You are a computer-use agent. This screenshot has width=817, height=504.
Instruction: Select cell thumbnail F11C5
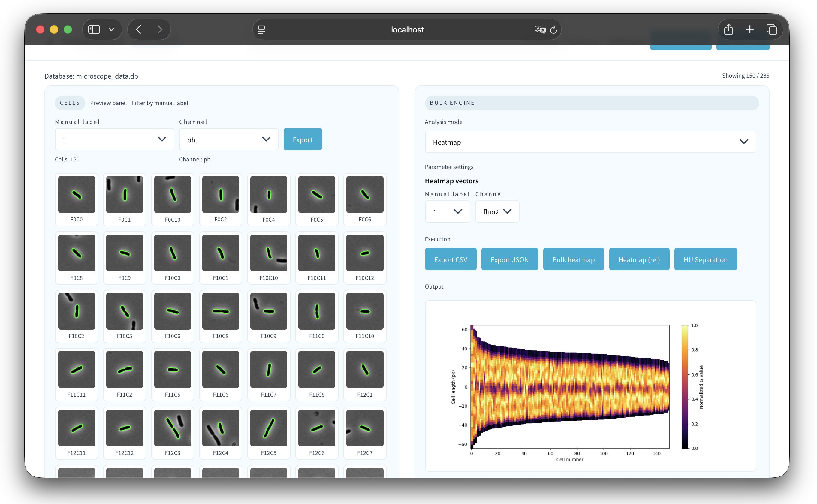click(x=172, y=375)
